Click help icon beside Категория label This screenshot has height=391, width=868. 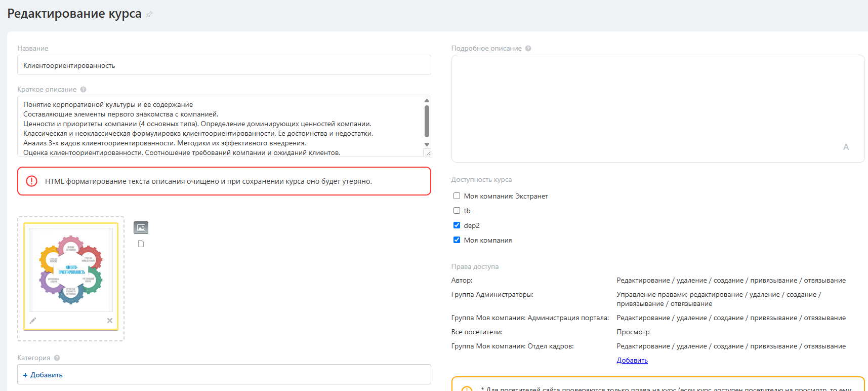[x=57, y=358]
